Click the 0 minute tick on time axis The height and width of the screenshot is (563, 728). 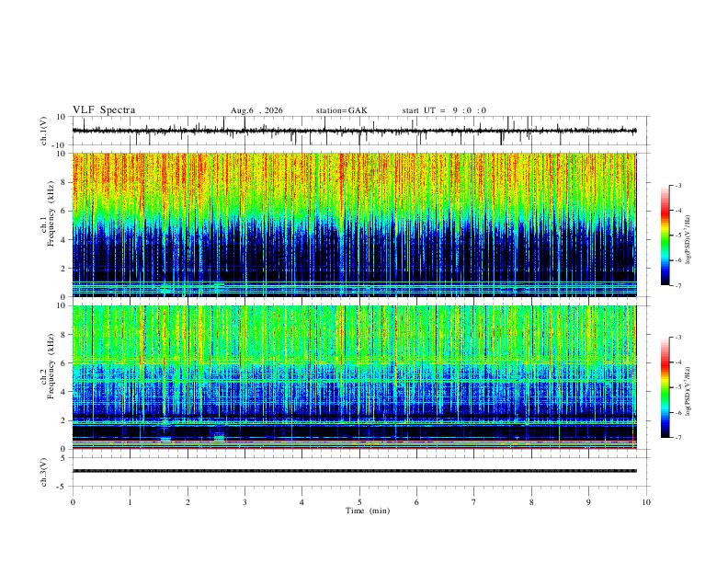[73, 502]
